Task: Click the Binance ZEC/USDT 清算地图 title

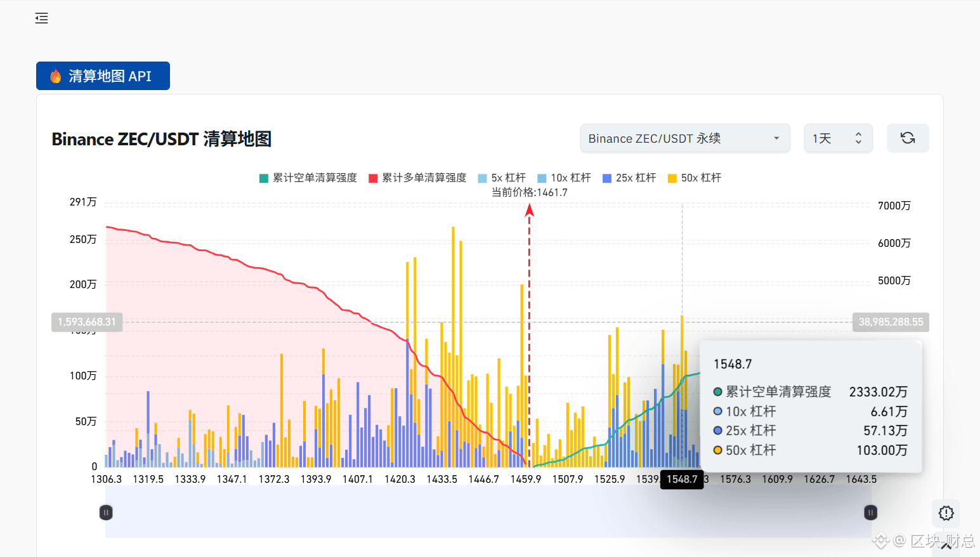Action: pyautogui.click(x=162, y=139)
